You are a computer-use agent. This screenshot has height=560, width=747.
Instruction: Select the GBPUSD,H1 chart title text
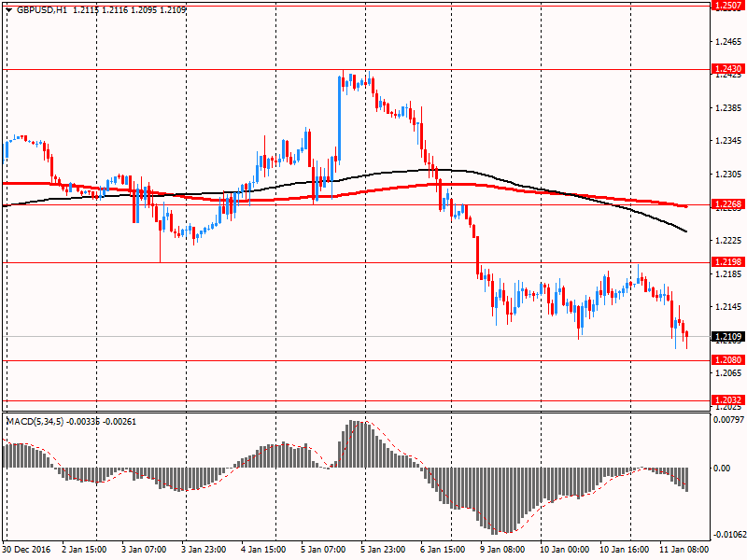coord(41,10)
